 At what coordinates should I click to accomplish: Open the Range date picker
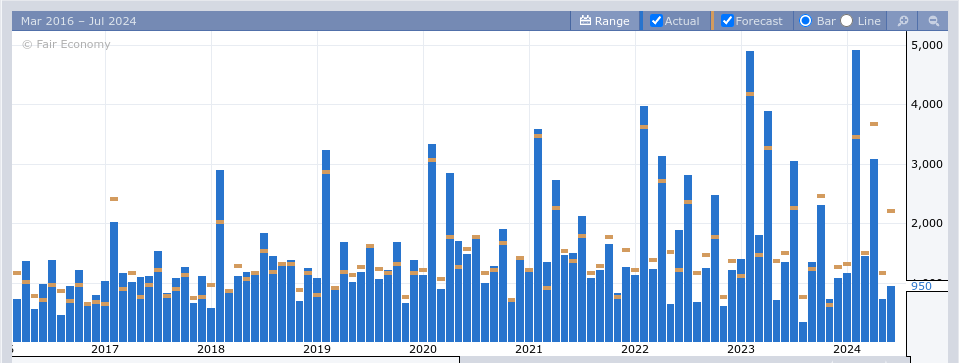click(604, 21)
